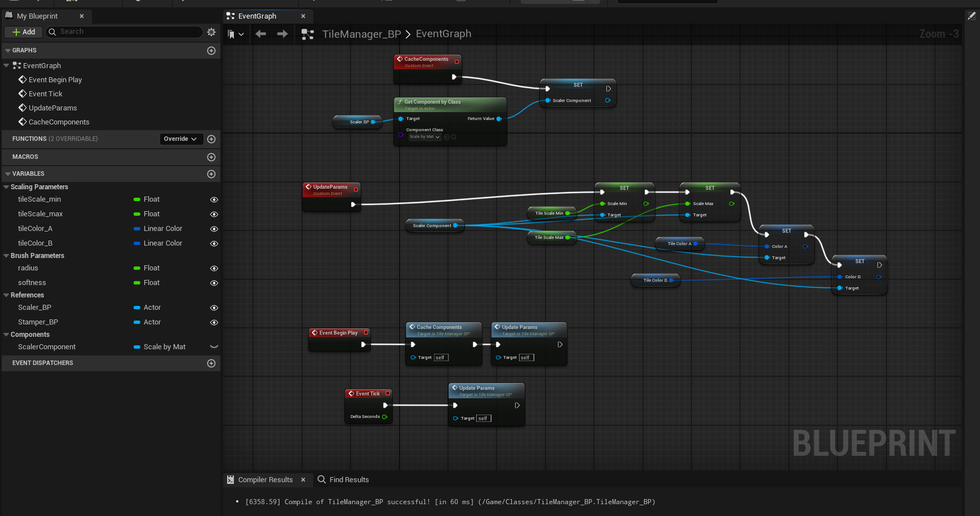Toggle visibility eye for tileColor_A

pyautogui.click(x=214, y=229)
